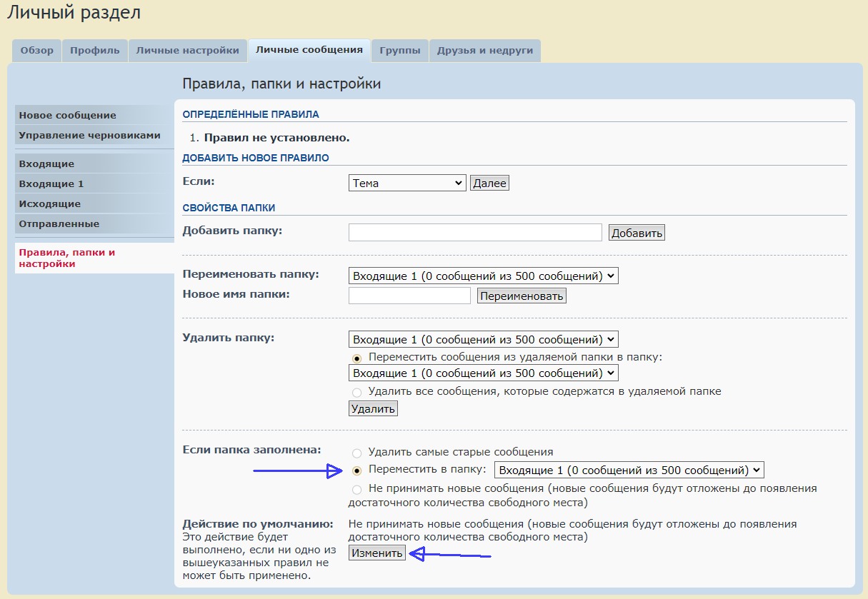Open the Отправленные folder in the sidebar

(x=59, y=223)
